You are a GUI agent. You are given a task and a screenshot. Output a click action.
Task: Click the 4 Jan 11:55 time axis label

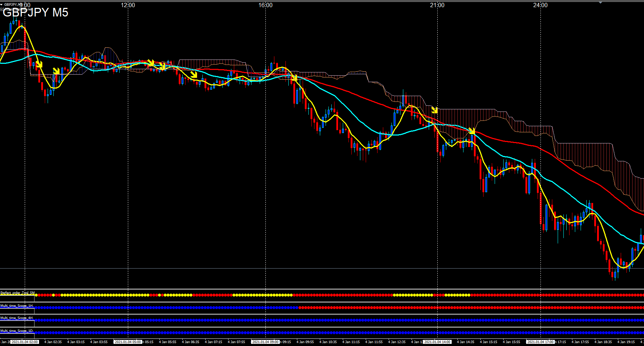click(x=374, y=342)
